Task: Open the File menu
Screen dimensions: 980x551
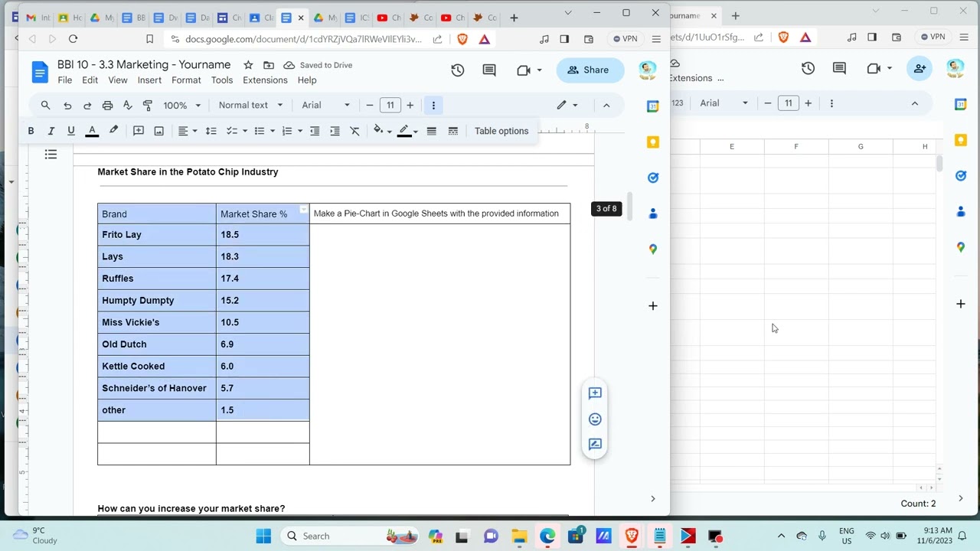Action: (65, 80)
